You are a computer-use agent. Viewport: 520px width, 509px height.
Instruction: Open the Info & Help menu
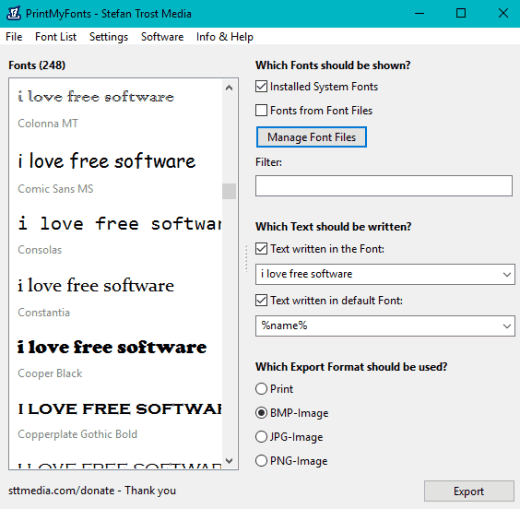tap(225, 37)
